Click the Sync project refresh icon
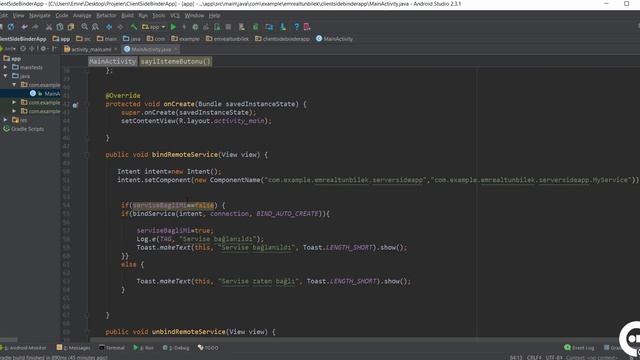The height and width of the screenshot is (360, 640). 11,27
